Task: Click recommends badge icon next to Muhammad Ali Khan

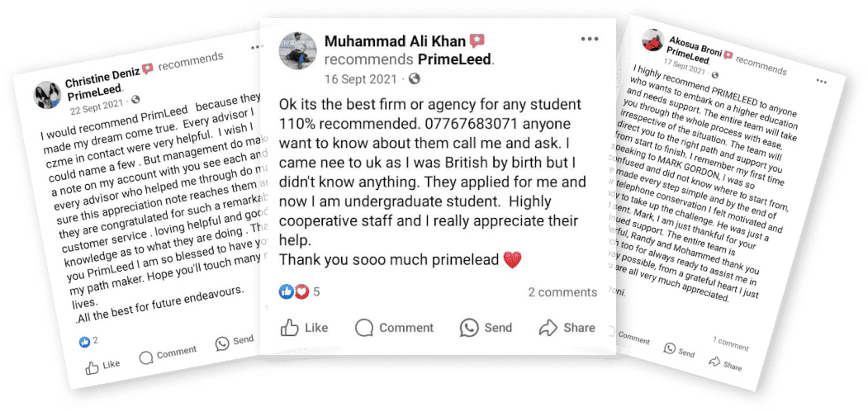Action: tap(477, 41)
